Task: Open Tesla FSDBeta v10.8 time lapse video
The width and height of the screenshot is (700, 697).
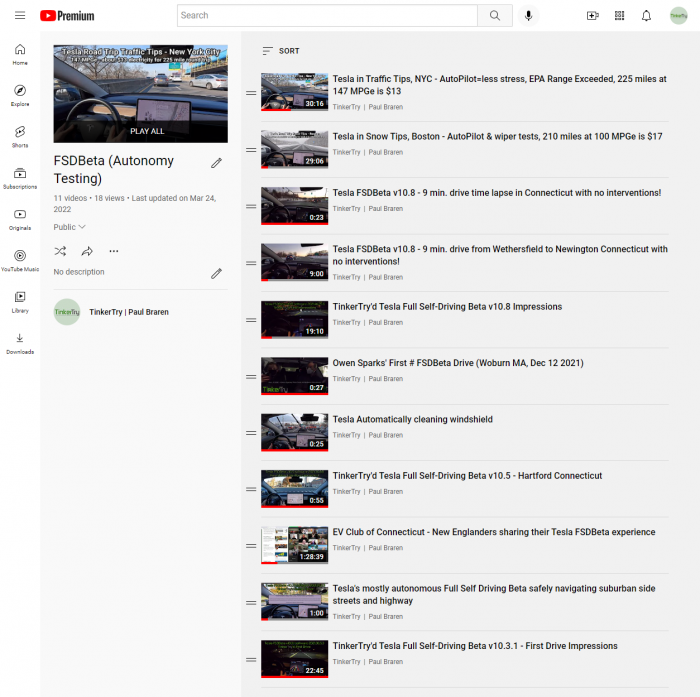Action: click(x=497, y=193)
